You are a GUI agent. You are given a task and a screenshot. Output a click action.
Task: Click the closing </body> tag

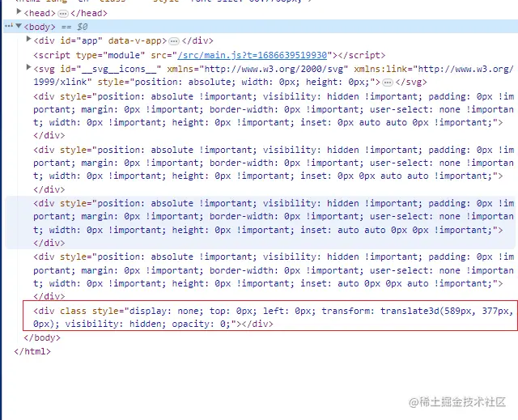[42, 337]
